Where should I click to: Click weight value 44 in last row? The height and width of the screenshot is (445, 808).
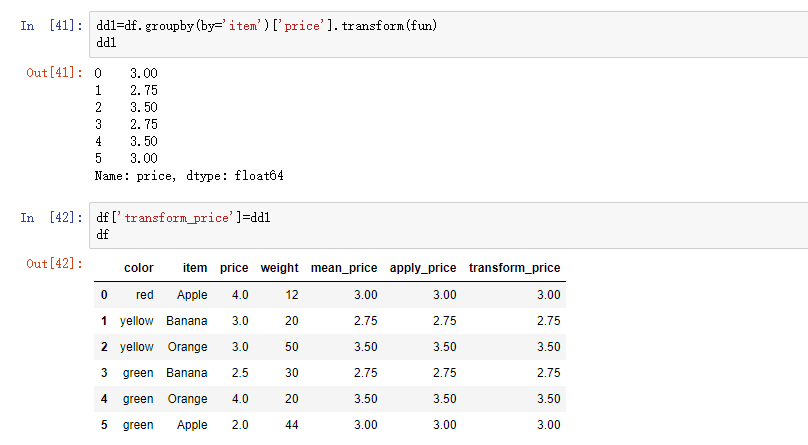pos(292,425)
